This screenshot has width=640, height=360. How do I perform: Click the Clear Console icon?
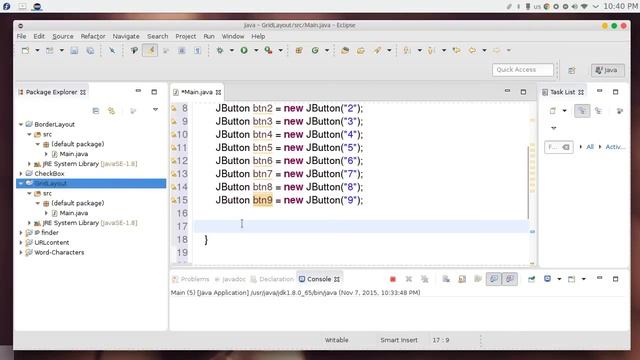[x=446, y=279]
